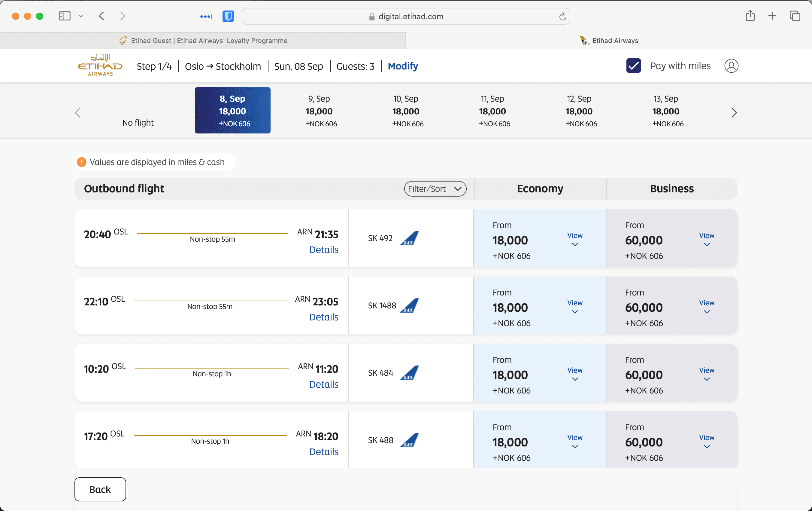Select the 12, Sep date tab

[x=579, y=110]
